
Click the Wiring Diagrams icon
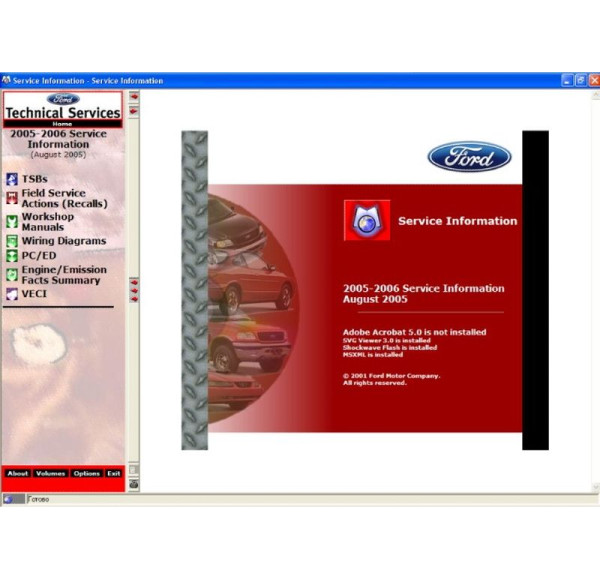click(12, 241)
